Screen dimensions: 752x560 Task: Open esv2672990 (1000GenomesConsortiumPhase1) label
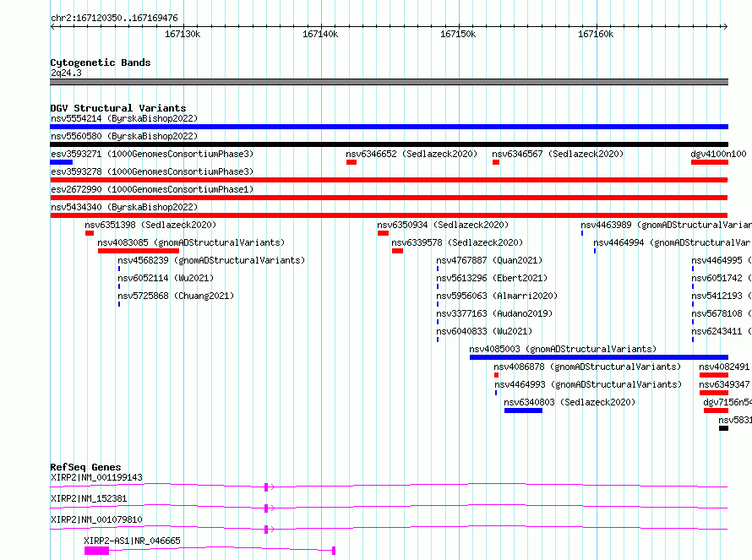pyautogui.click(x=152, y=189)
